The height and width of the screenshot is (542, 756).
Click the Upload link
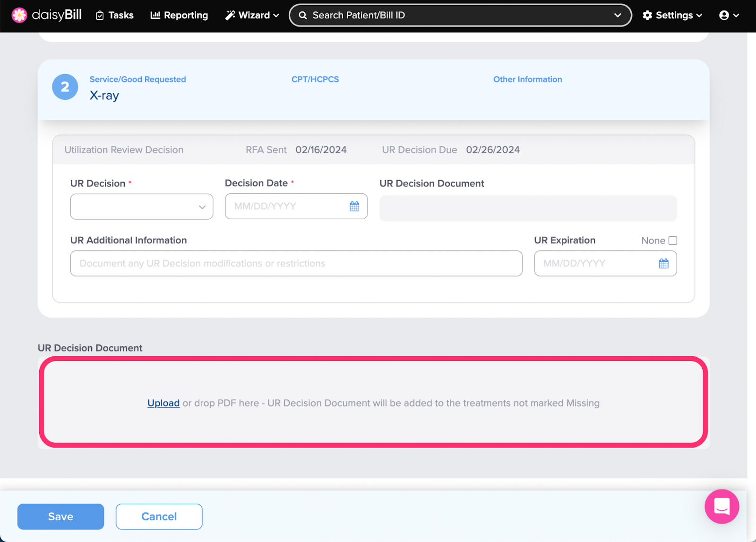click(x=163, y=403)
